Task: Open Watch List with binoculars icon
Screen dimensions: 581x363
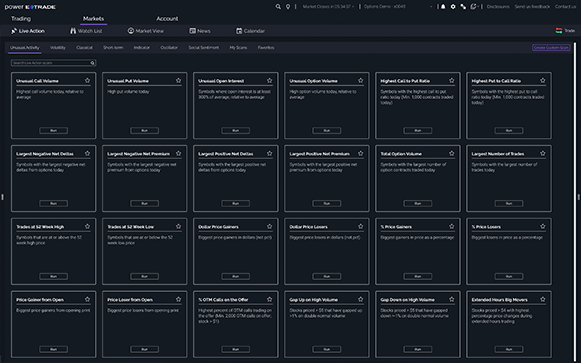Action: [86, 31]
